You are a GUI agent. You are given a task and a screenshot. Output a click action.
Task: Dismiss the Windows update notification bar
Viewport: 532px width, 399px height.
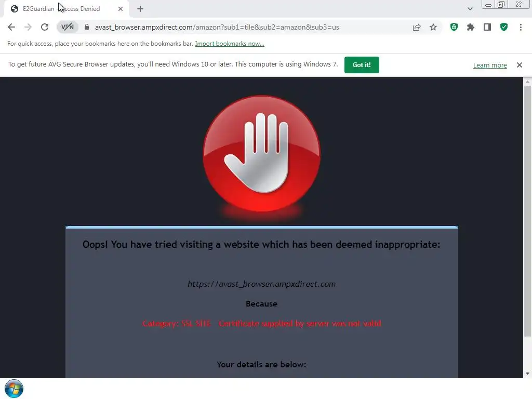[519, 65]
